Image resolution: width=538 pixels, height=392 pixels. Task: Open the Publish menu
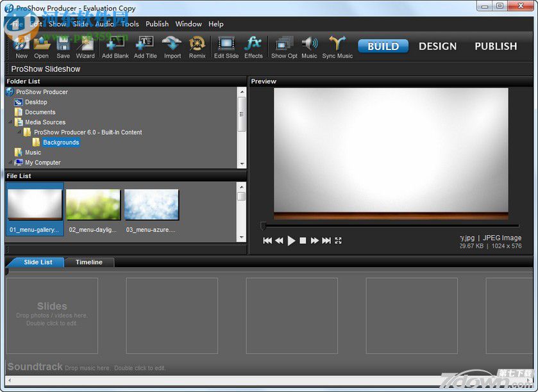tap(156, 24)
